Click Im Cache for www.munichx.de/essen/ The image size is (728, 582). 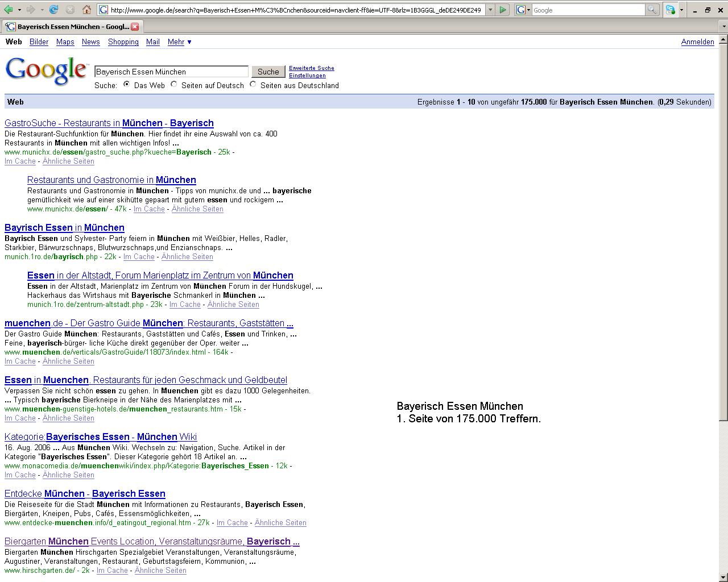[x=149, y=209]
